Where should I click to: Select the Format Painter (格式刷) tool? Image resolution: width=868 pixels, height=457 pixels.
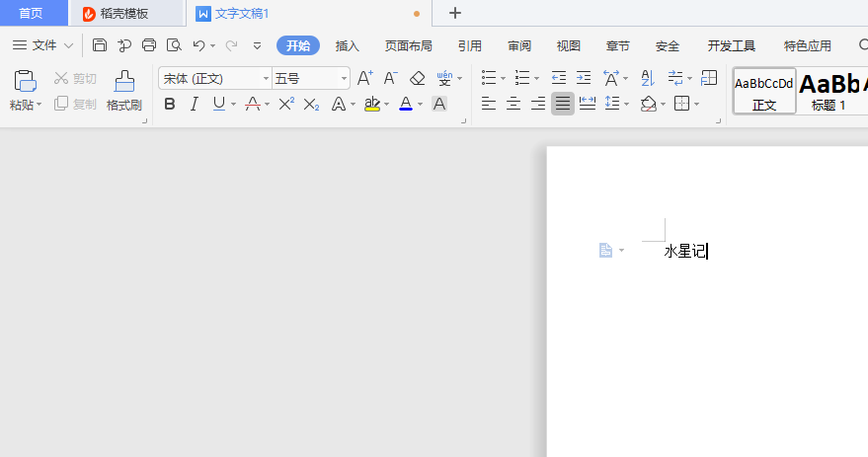tap(124, 90)
